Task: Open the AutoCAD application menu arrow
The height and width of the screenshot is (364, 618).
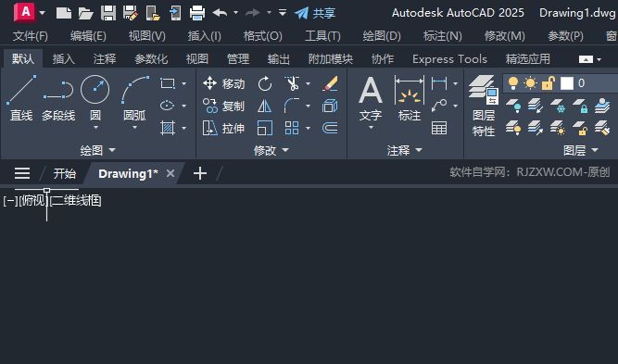Action: click(43, 13)
